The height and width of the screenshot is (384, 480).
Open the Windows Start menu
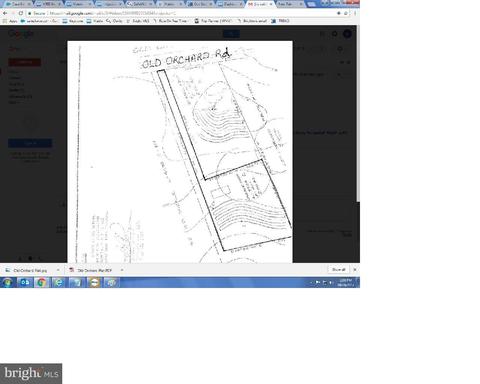pos(7,283)
